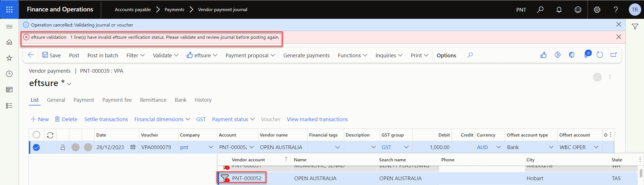Viewport: 644px width, 185px height.
Task: Expand Payment status dropdown
Action: (233, 119)
